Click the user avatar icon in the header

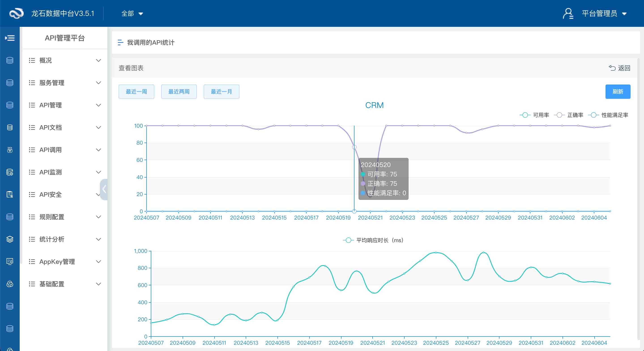point(568,13)
